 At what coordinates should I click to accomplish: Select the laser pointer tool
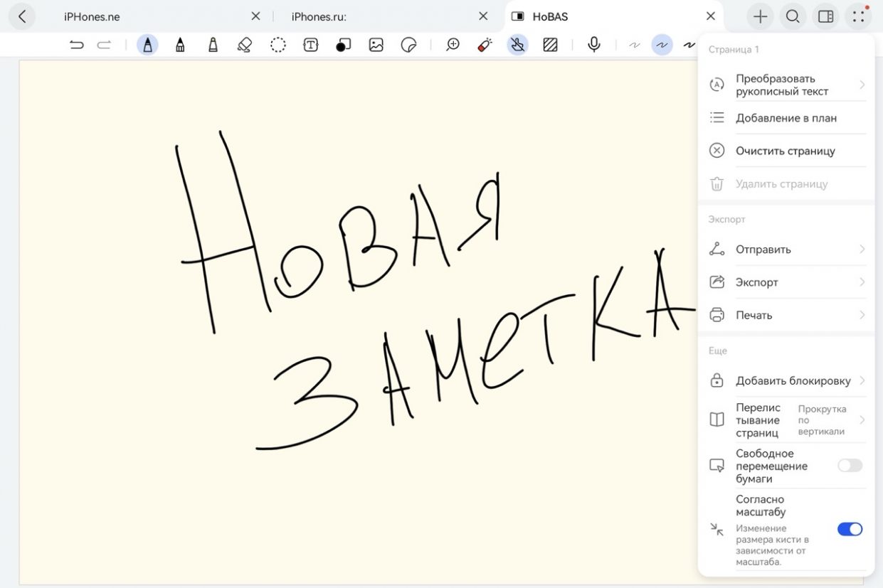pos(485,45)
